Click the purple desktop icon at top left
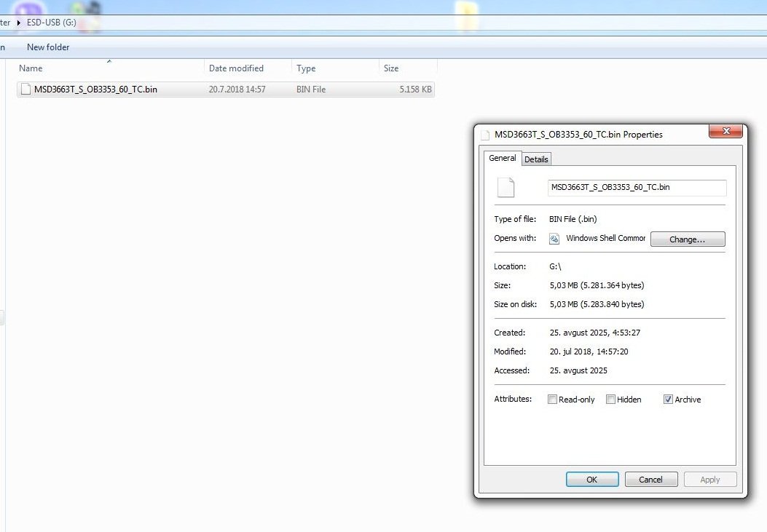 pos(28,7)
